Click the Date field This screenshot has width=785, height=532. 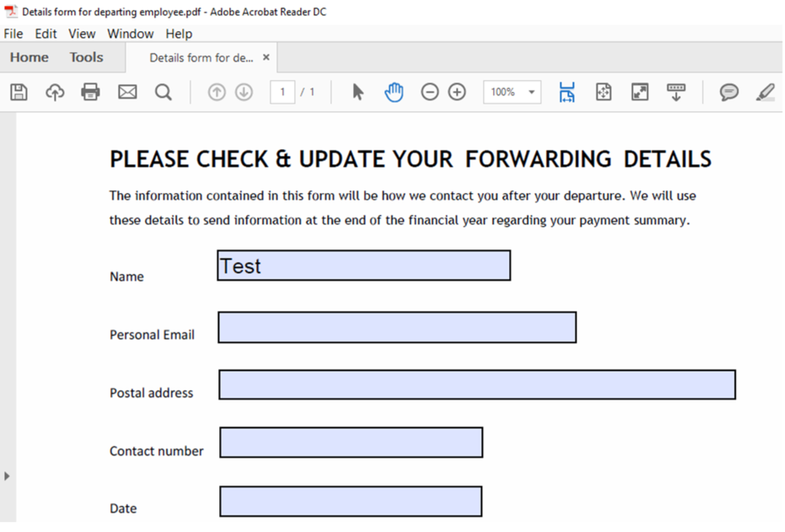coord(351,501)
